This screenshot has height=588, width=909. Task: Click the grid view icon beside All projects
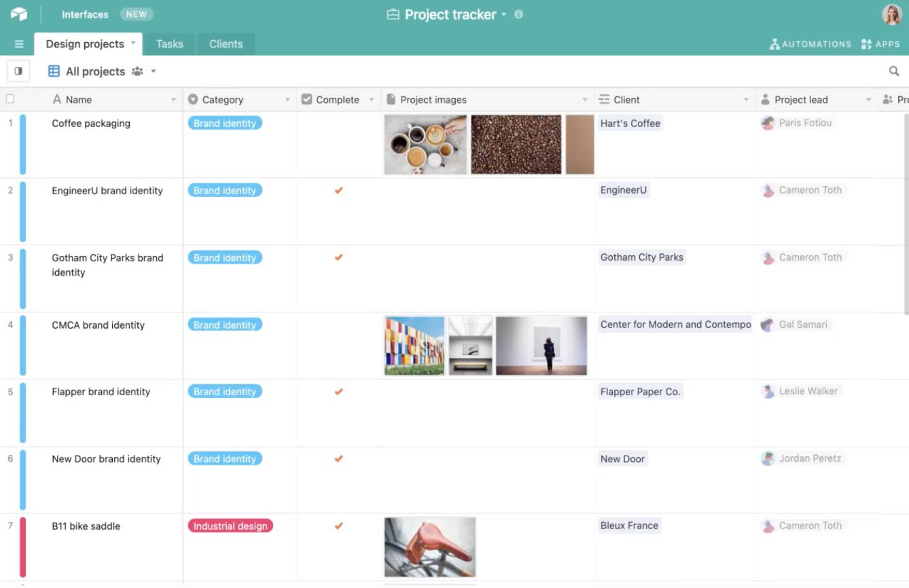pos(54,71)
